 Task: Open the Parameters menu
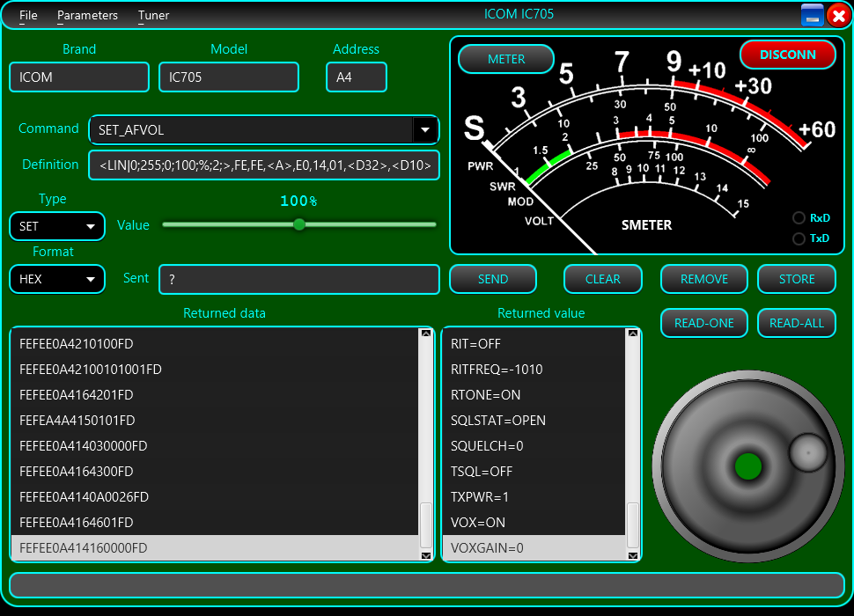(x=87, y=15)
